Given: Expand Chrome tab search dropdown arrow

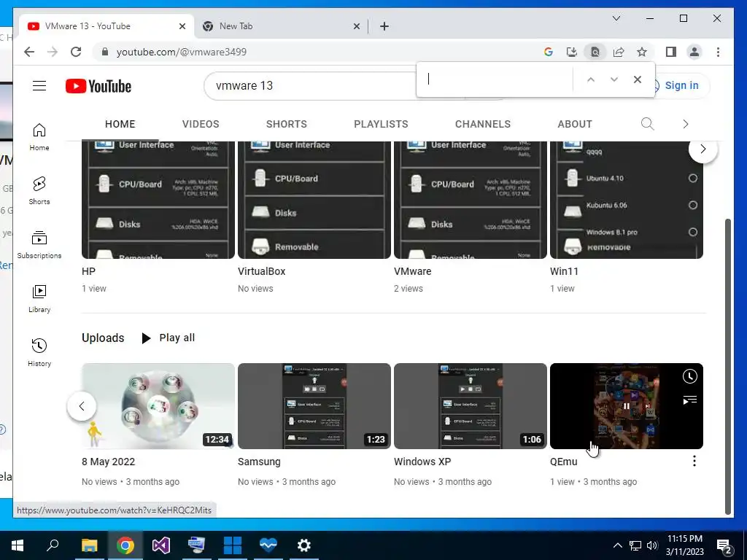Looking at the screenshot, I should tap(616, 18).
